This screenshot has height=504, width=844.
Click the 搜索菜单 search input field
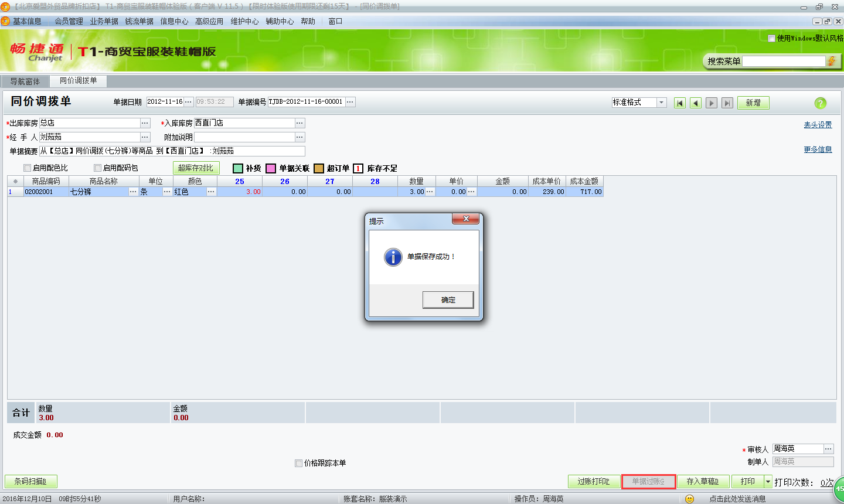click(x=784, y=62)
